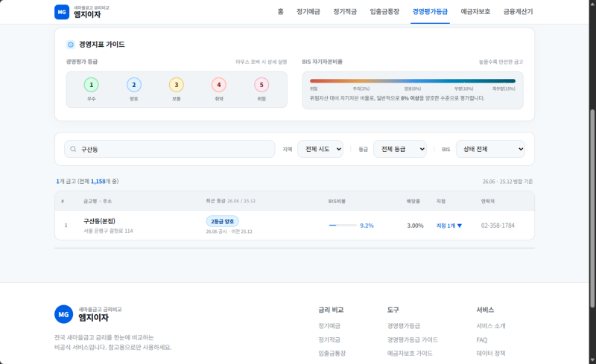Click the 1,158 total count text

pos(98,182)
